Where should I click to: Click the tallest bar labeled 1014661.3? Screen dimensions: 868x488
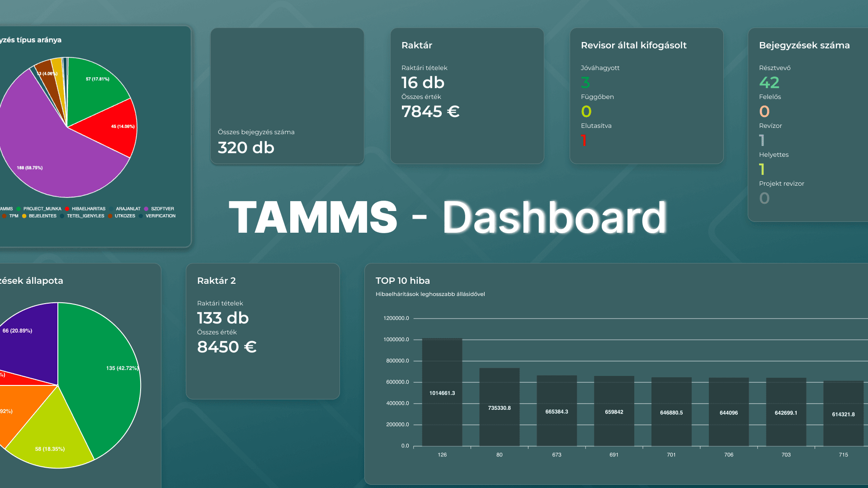click(x=442, y=393)
